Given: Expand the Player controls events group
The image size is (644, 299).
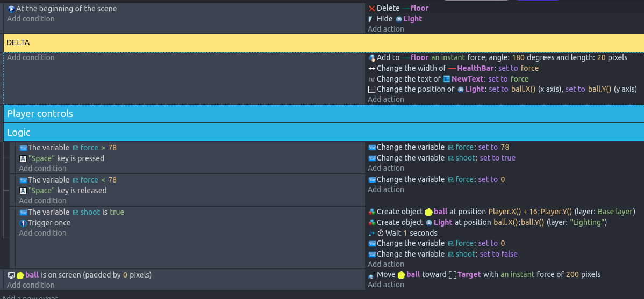Looking at the screenshot, I should point(40,114).
